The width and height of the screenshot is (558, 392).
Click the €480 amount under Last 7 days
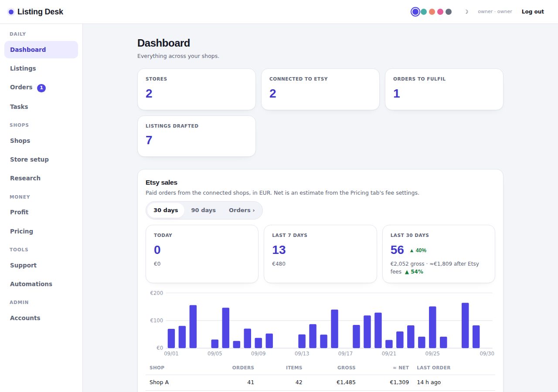[279, 264]
